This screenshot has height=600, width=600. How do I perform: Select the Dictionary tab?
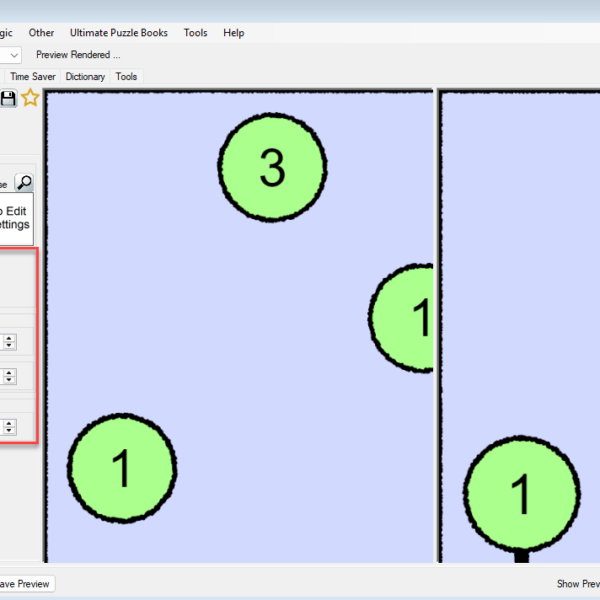click(85, 77)
